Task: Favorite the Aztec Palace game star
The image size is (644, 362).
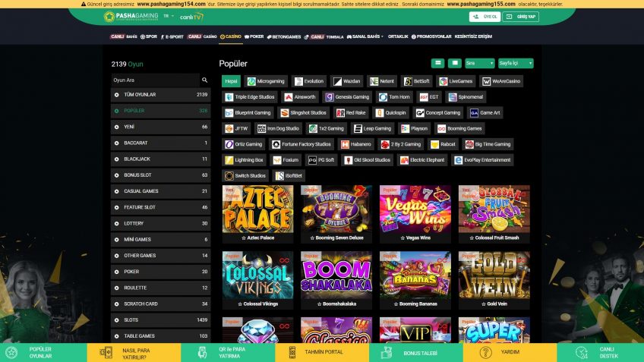Action: [x=244, y=238]
